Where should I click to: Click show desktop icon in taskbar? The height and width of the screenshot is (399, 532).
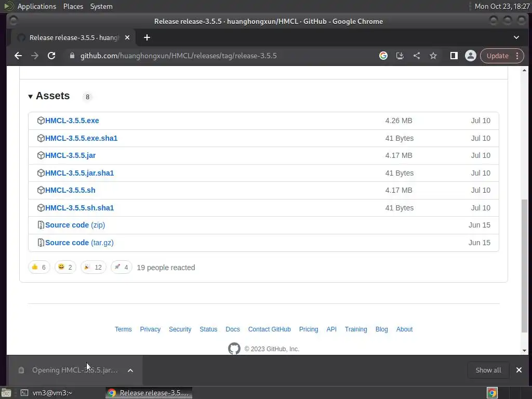pyautogui.click(x=6, y=393)
